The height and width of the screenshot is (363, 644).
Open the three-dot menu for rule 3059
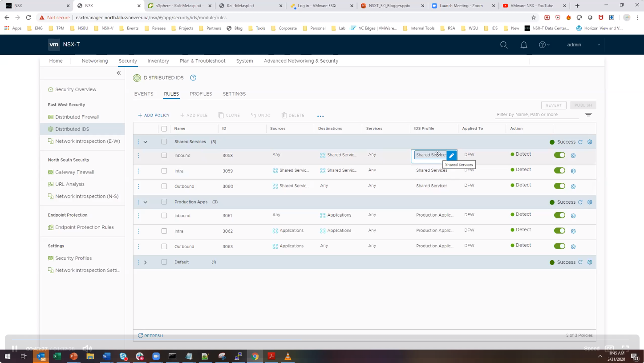pos(138,171)
